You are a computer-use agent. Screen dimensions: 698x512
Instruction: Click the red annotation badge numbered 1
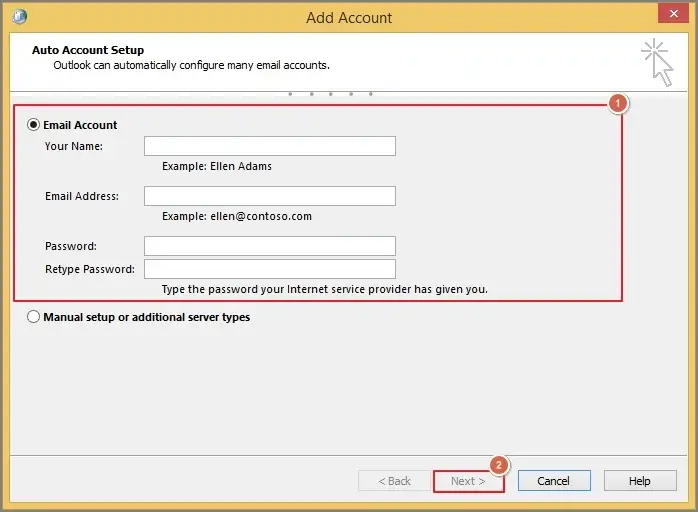[x=618, y=103]
